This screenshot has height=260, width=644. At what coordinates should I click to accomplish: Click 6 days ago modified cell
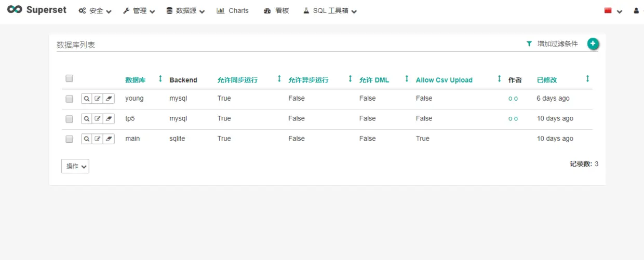553,98
